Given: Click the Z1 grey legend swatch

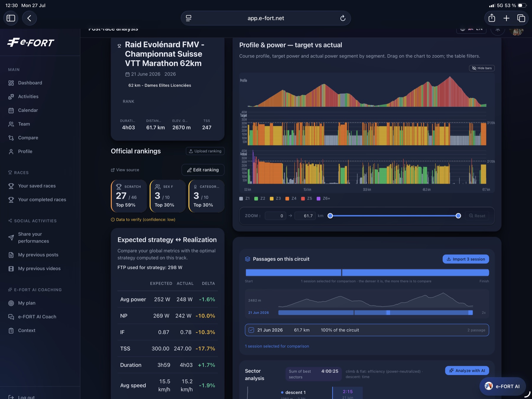Looking at the screenshot, I should (241, 198).
